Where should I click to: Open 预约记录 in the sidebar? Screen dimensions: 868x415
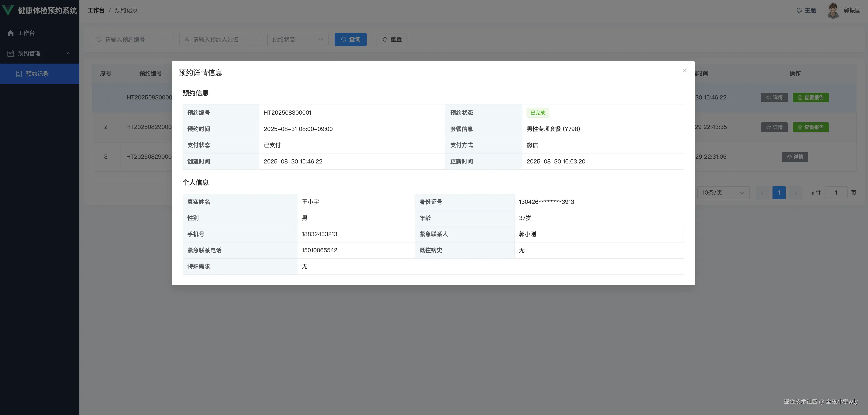click(37, 74)
